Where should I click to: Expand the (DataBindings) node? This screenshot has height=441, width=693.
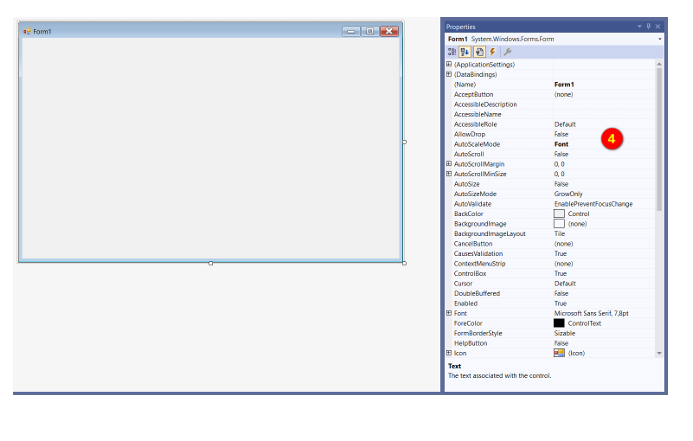(449, 74)
